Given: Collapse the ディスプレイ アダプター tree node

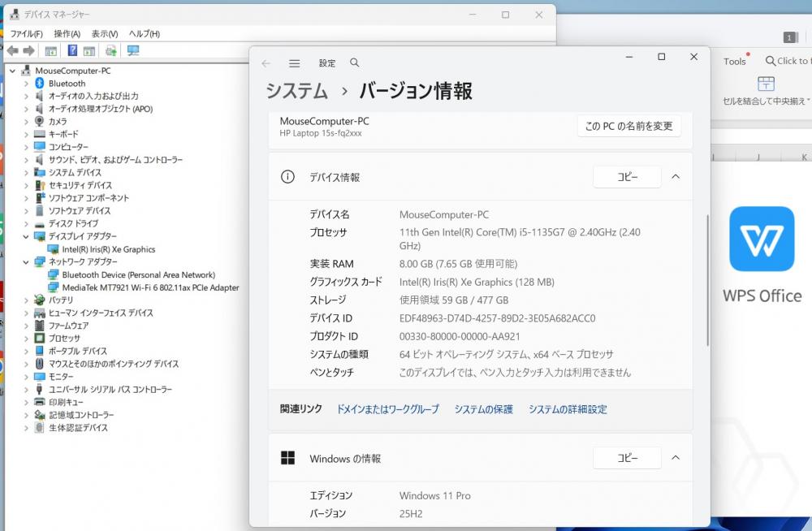Looking at the screenshot, I should click(26, 236).
